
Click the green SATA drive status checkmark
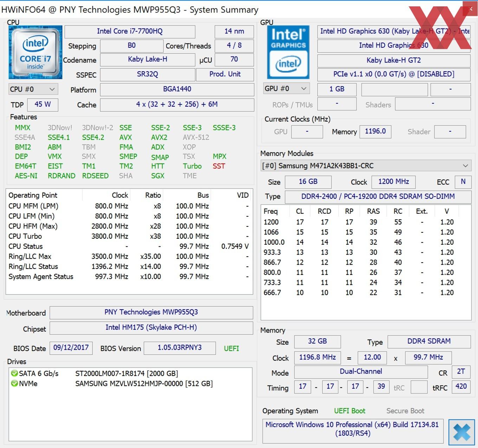[x=14, y=373]
